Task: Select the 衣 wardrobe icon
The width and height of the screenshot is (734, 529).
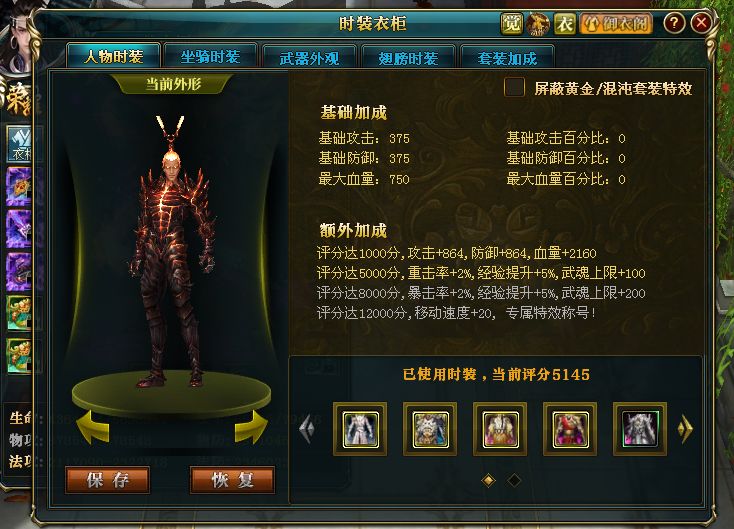Action: tap(565, 23)
